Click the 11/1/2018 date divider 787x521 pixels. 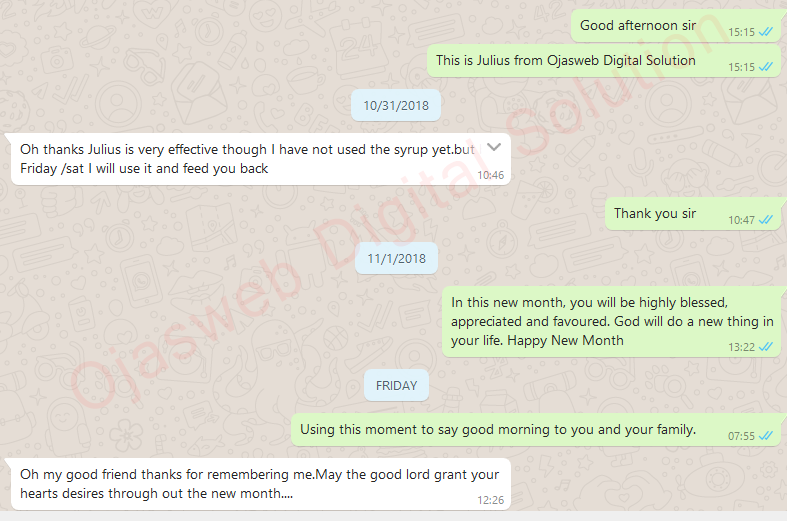click(x=396, y=258)
